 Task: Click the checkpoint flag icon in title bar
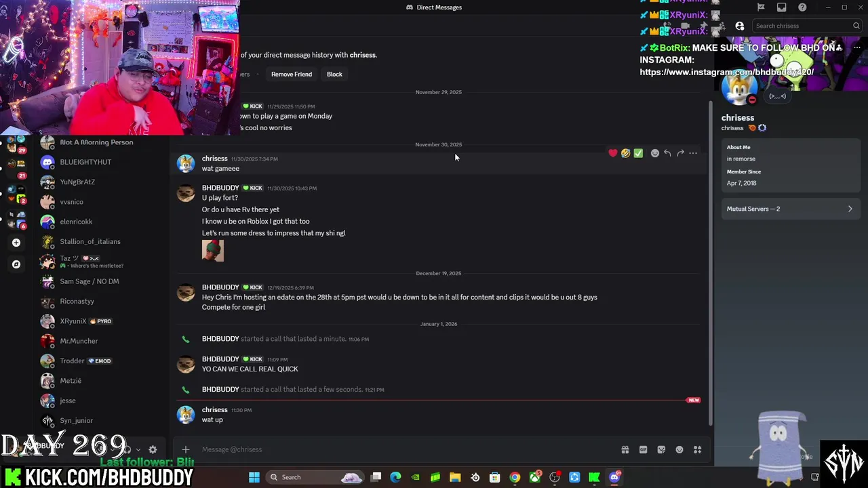tap(761, 7)
